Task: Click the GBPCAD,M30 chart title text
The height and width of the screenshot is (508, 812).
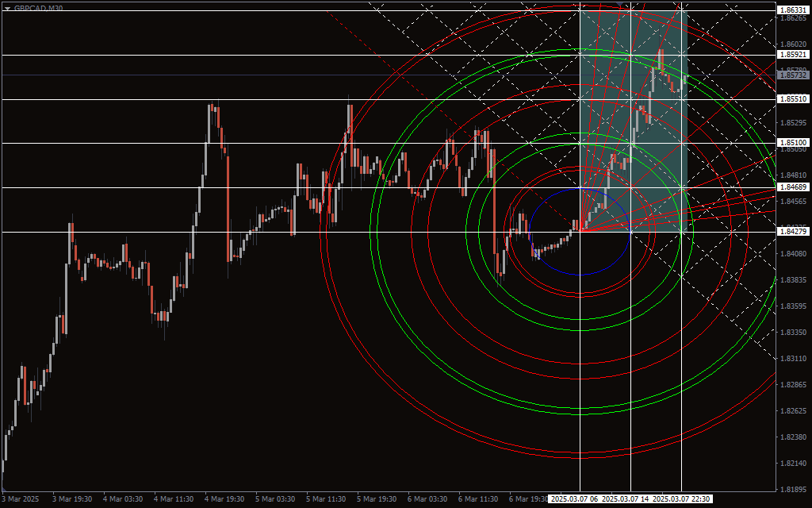Action: (39, 7)
